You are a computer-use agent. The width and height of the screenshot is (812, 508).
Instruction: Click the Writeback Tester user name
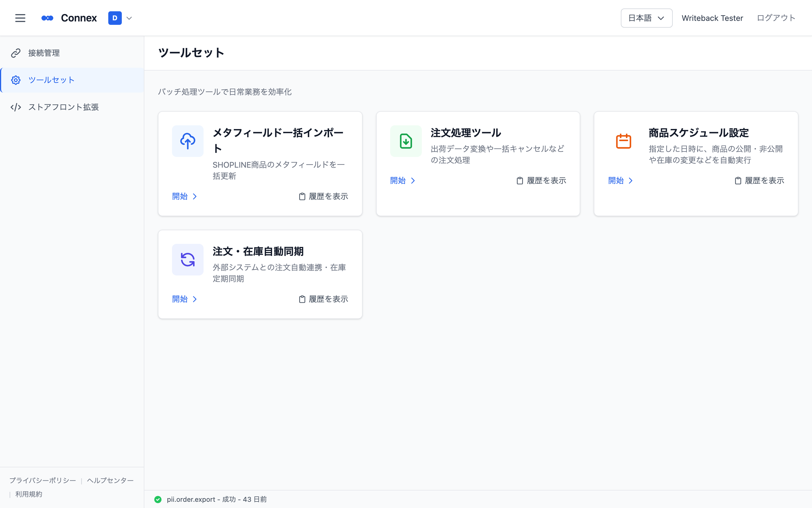tap(712, 18)
